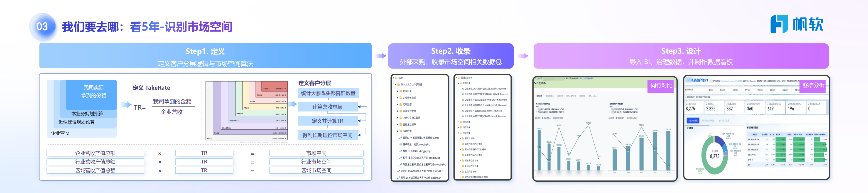Switch to the 整体营收 tab
This screenshot has height=193, width=868.
(539, 96)
